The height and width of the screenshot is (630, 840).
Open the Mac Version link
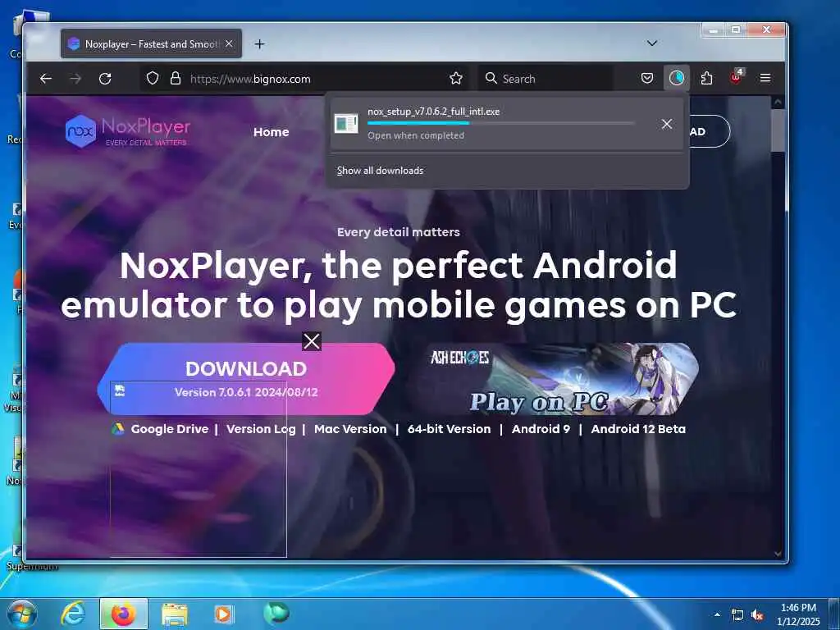coord(350,429)
